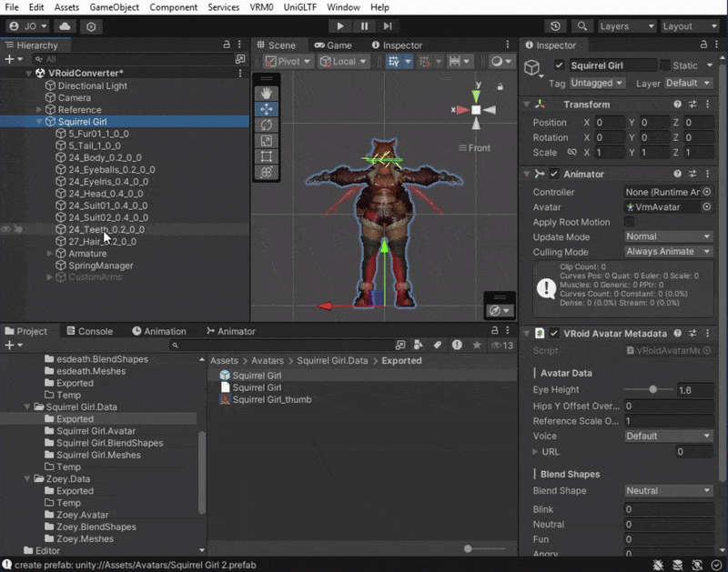Open Animator component more options menu
Viewport: 728px width, 572px height.
click(708, 174)
